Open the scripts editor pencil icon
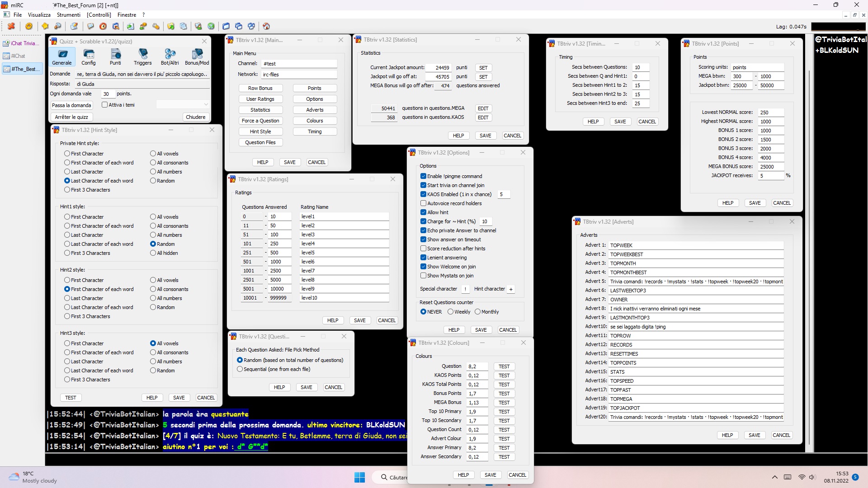 74,26
